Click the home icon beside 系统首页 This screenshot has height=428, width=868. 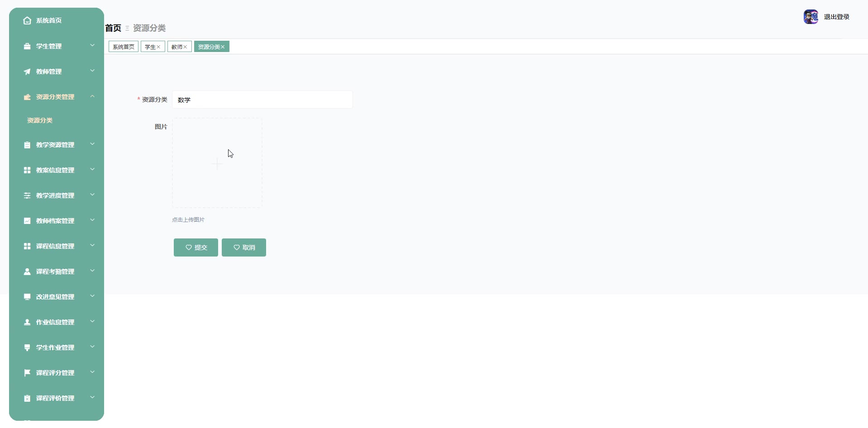27,20
